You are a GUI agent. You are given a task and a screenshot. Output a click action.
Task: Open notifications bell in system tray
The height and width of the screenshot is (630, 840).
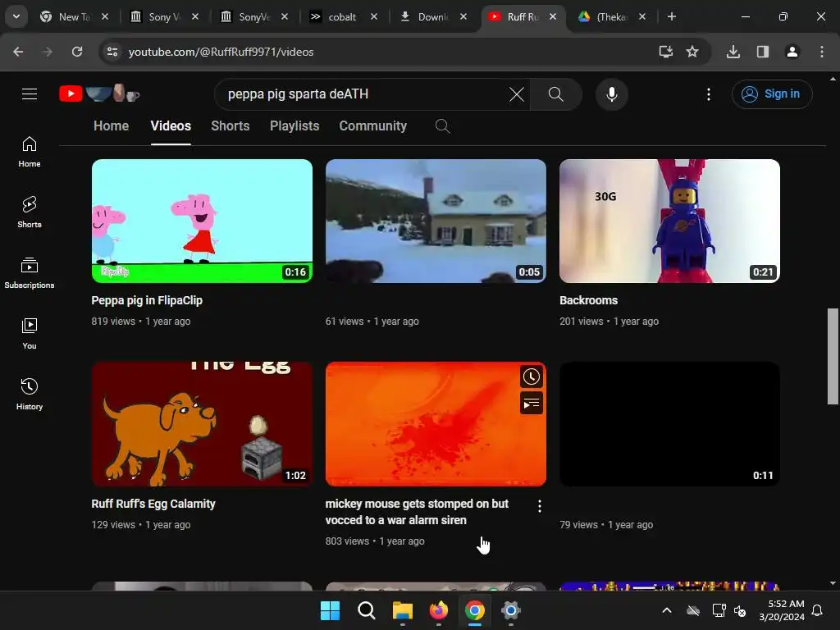tap(818, 610)
